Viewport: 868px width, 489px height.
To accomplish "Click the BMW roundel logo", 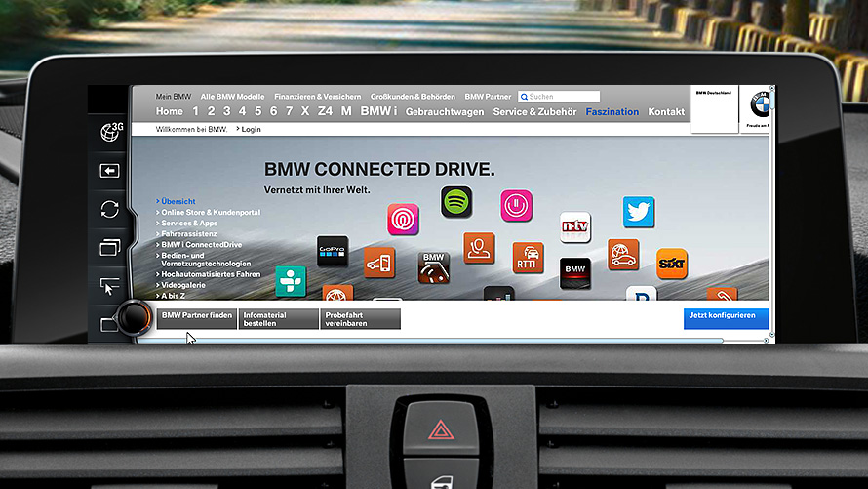I will tap(760, 104).
